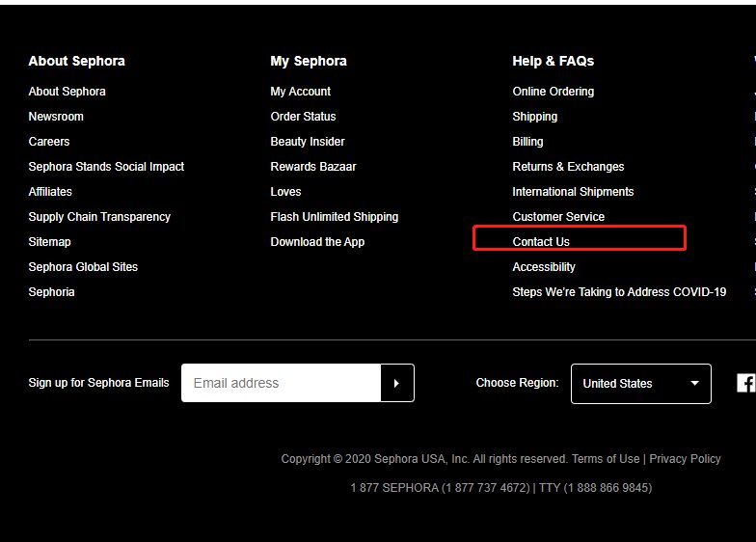
Task: Open the Billing help link
Action: pos(528,142)
